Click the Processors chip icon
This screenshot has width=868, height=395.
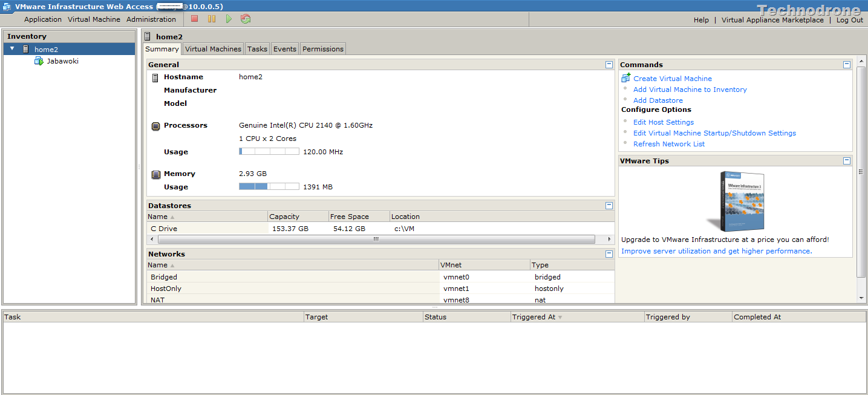pyautogui.click(x=155, y=126)
